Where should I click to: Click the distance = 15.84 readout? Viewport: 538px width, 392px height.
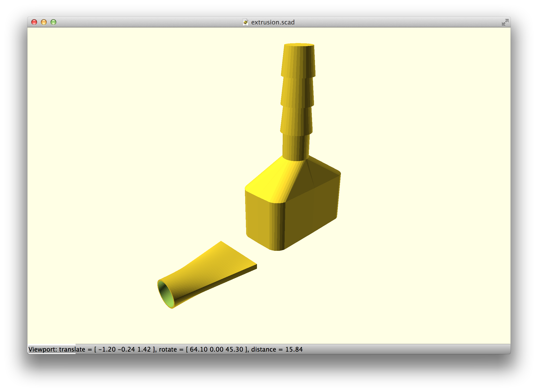277,349
